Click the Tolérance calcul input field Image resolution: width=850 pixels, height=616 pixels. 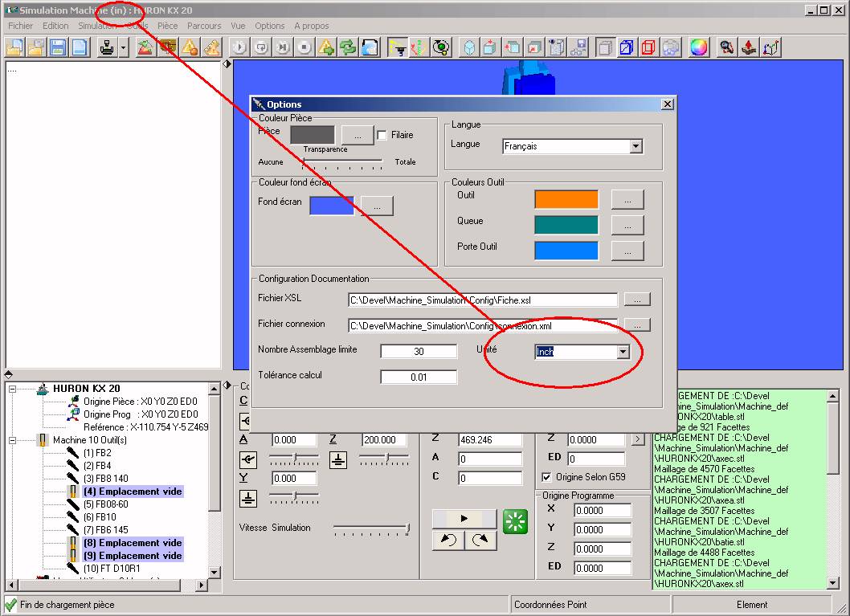[x=419, y=377]
